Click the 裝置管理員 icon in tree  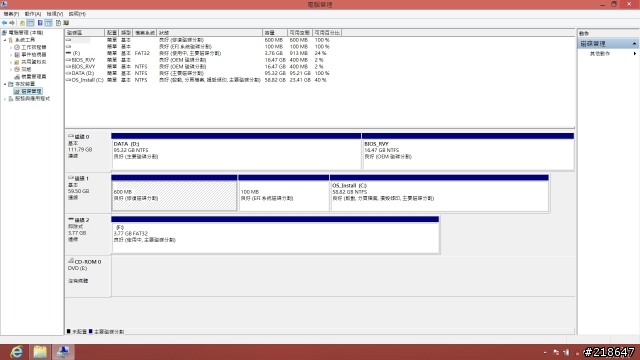17,77
